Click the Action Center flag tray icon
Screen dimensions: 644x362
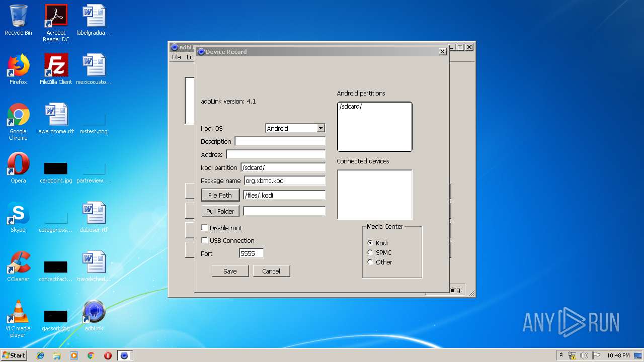596,355
